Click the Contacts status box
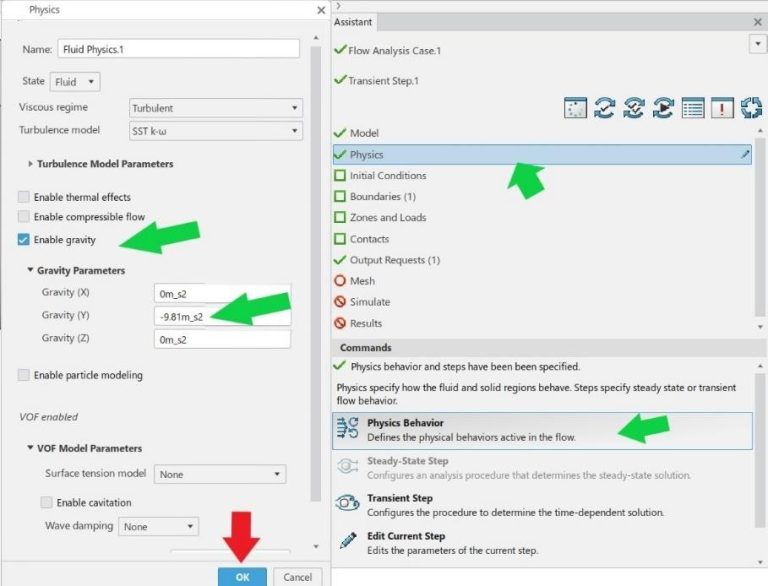This screenshot has height=586, width=768. tap(340, 239)
